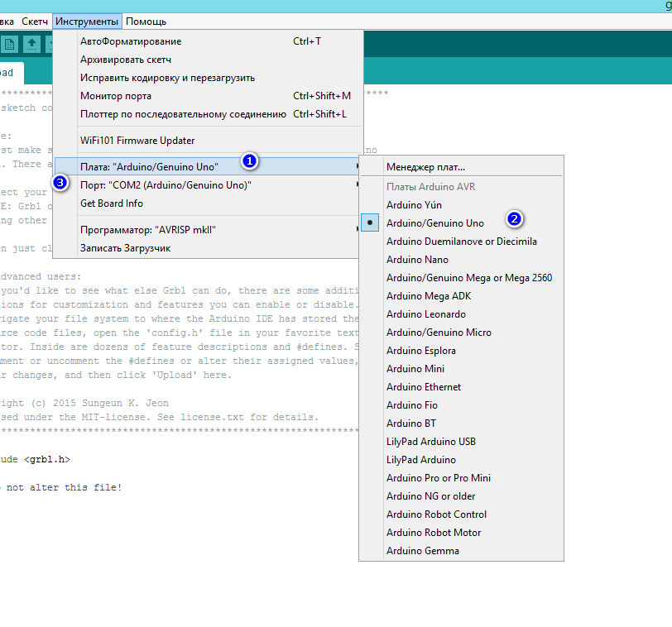Click the comment "See license.txt for details."
Screen dimensions: 672x627
coord(238,417)
